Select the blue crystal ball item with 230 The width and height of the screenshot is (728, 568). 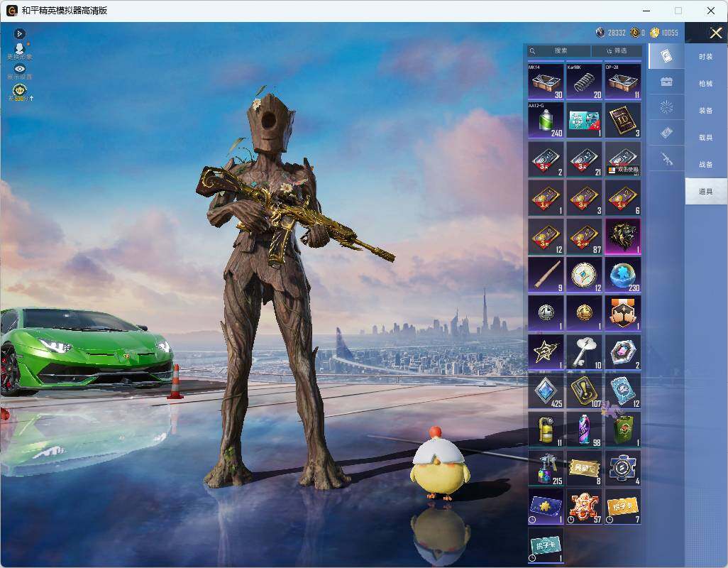tap(623, 275)
